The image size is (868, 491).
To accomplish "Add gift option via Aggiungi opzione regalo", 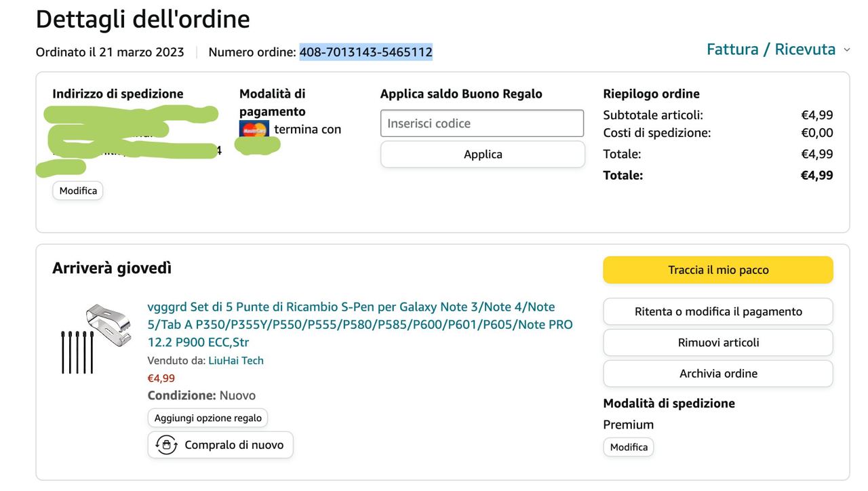I will 208,418.
